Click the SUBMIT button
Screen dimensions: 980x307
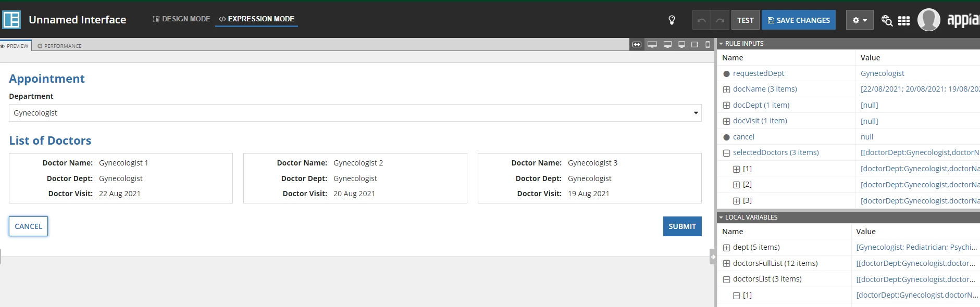[x=682, y=226]
